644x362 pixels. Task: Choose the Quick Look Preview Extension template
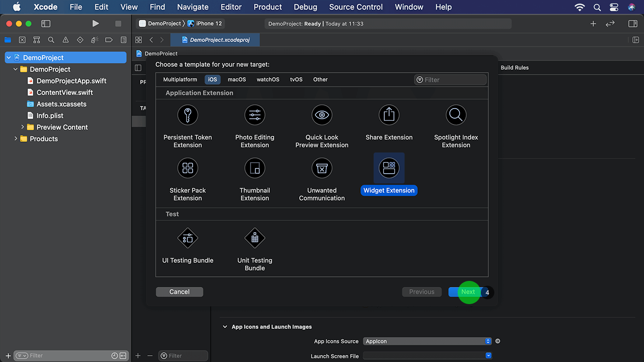322,126
